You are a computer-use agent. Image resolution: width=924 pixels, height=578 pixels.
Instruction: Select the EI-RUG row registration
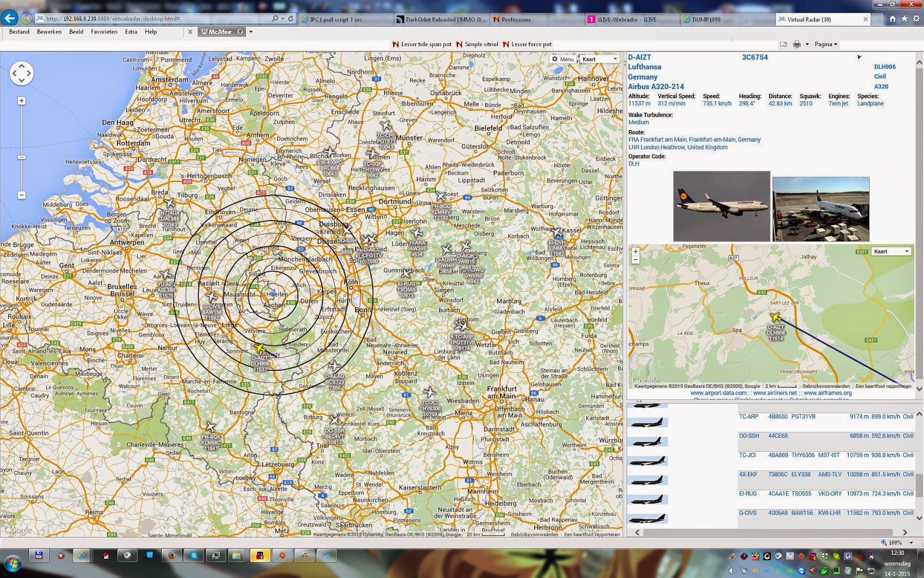pyautogui.click(x=748, y=494)
